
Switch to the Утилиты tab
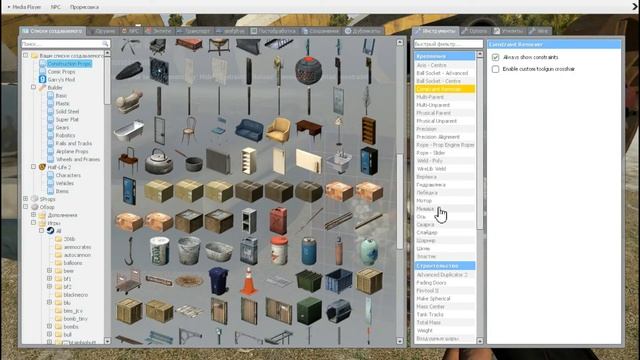[x=509, y=31]
